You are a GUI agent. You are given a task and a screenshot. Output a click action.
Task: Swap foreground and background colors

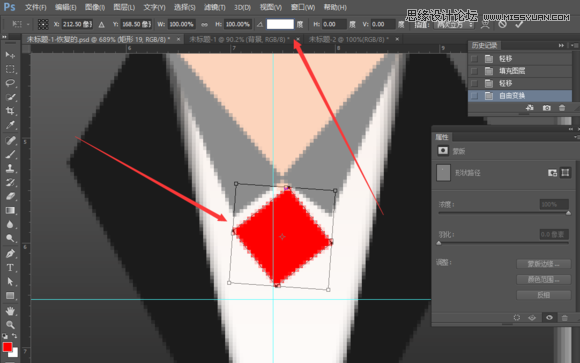click(14, 336)
